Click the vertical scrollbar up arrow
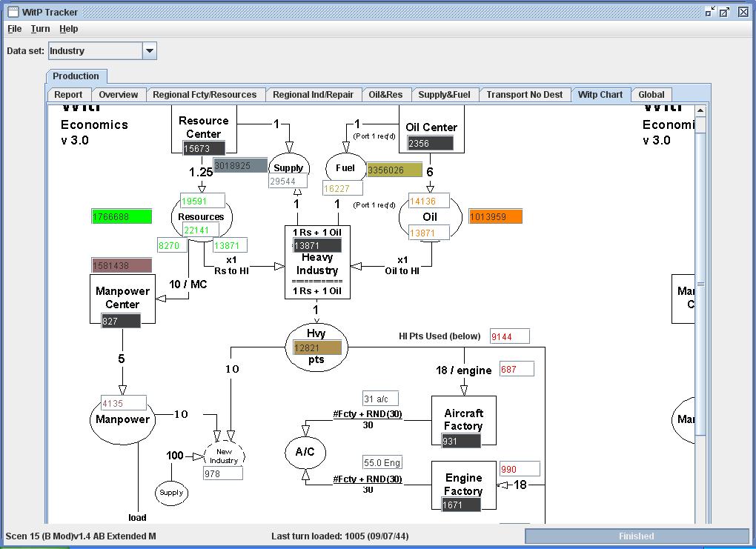The image size is (756, 549). point(700,110)
